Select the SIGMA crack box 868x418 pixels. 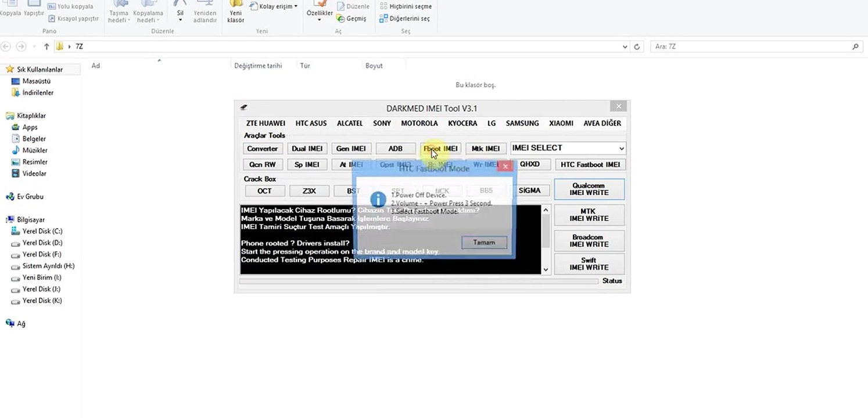[x=530, y=190]
